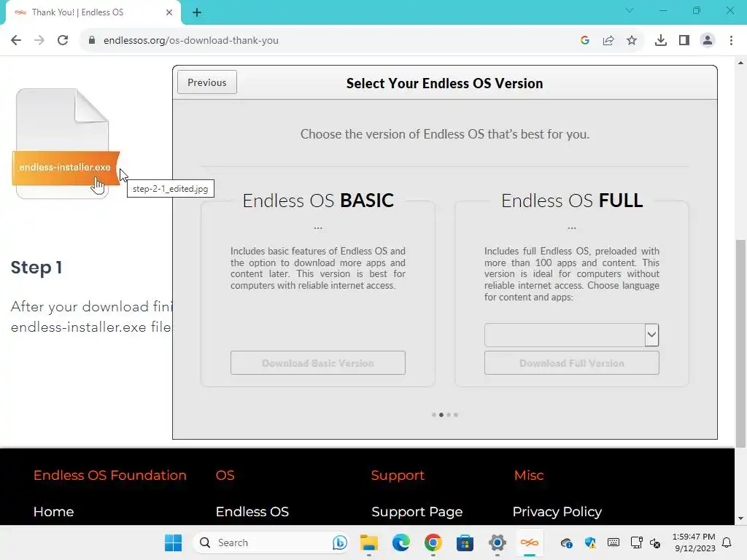
Task: Open Settings gear in the taskbar
Action: (x=497, y=542)
